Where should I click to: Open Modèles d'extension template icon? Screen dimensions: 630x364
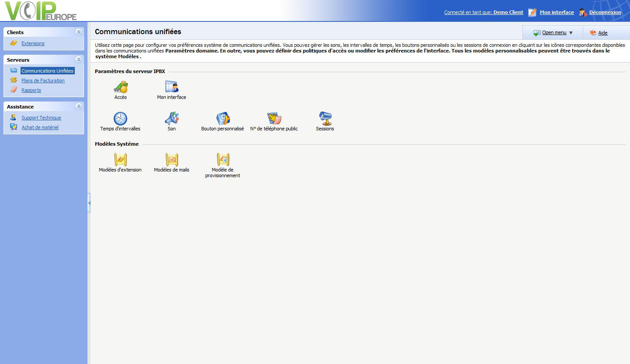coord(120,160)
